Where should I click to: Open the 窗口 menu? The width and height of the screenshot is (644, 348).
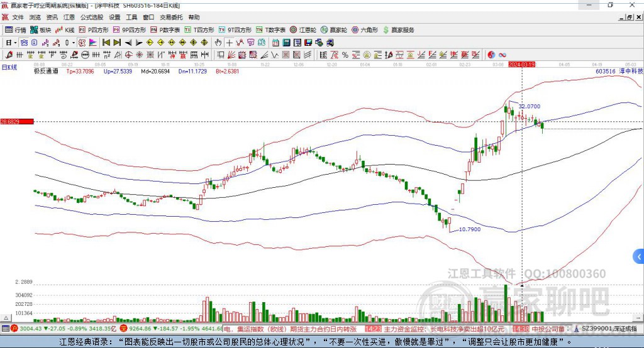148,17
